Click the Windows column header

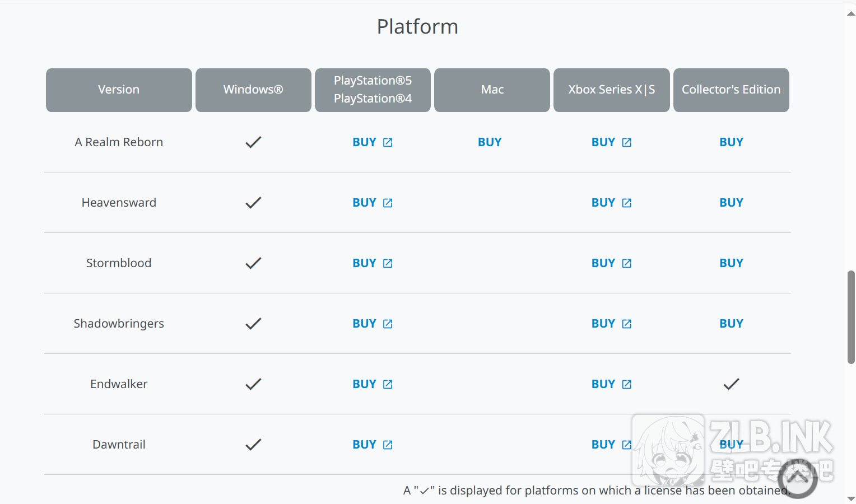pyautogui.click(x=253, y=90)
